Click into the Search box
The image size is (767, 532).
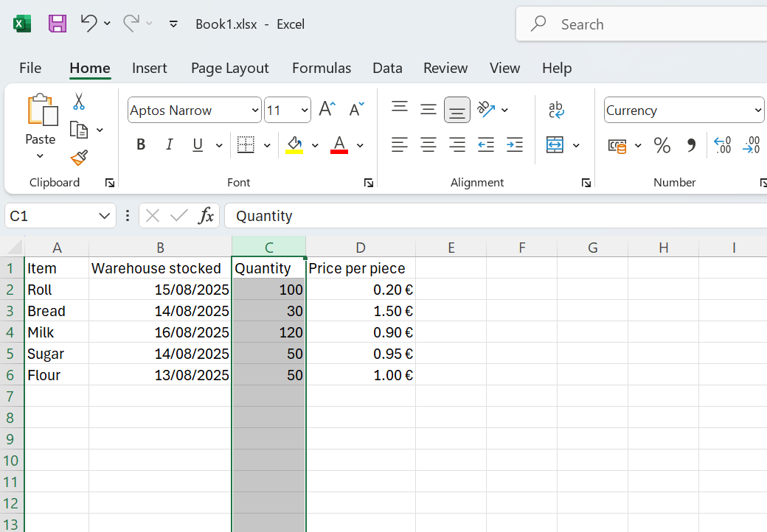point(642,24)
